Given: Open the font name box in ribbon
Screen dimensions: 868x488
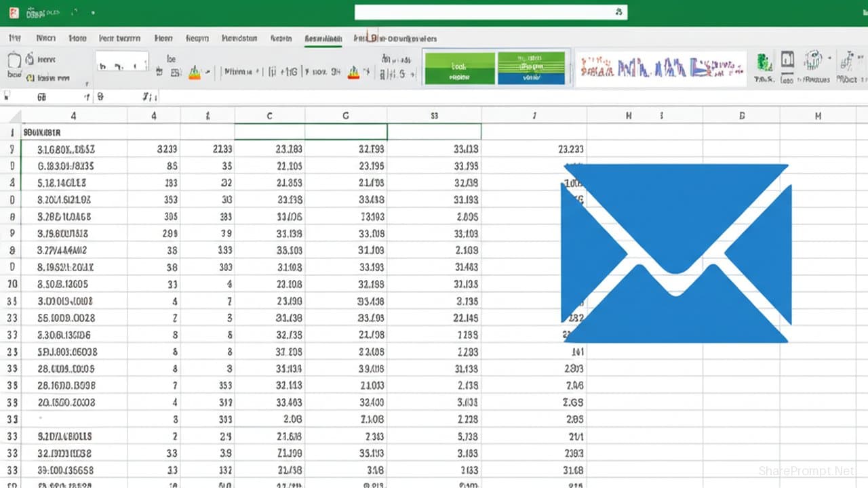Looking at the screenshot, I should (122, 61).
